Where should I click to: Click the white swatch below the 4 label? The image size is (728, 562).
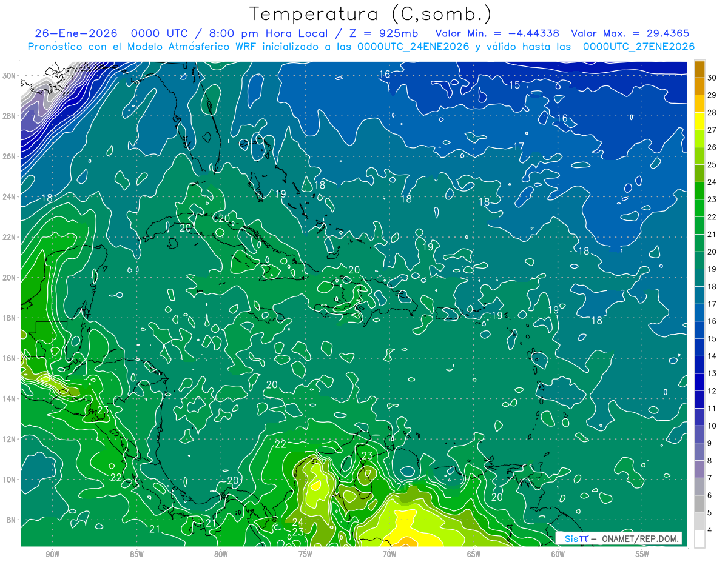(x=699, y=539)
